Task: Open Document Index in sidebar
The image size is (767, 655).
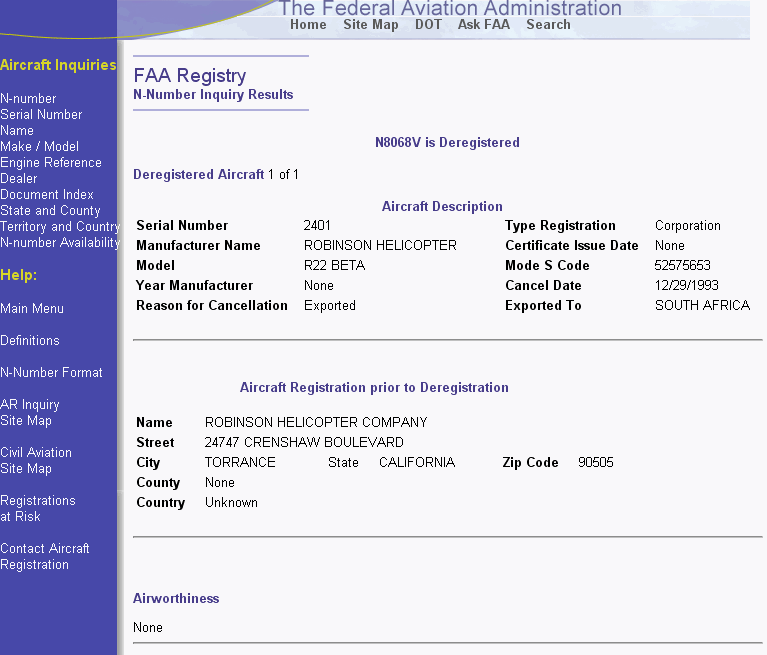Action: tap(47, 195)
